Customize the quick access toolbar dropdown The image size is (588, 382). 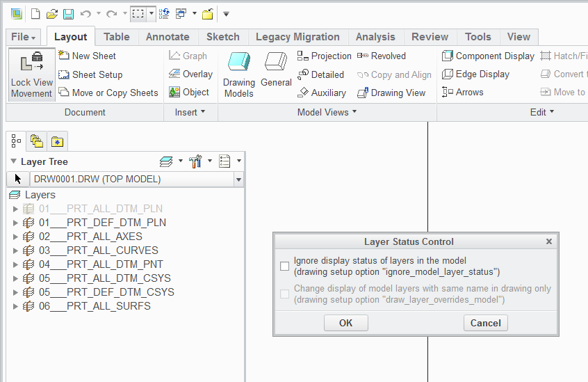(x=226, y=14)
